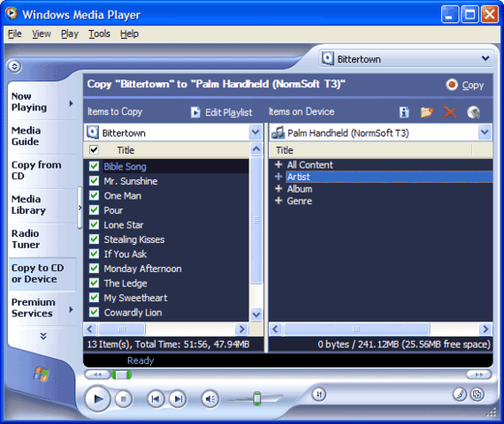This screenshot has width=504, height=424.
Task: Click the Play button
Action: click(x=98, y=398)
